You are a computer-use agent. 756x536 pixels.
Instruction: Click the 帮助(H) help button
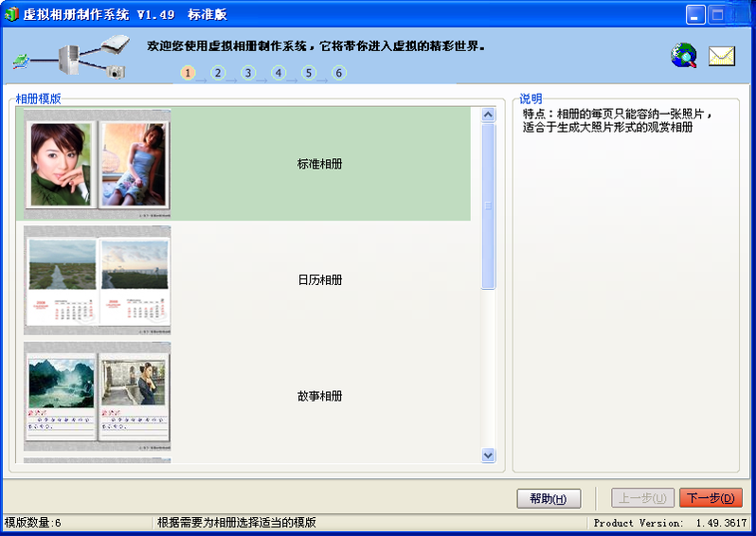pos(549,498)
